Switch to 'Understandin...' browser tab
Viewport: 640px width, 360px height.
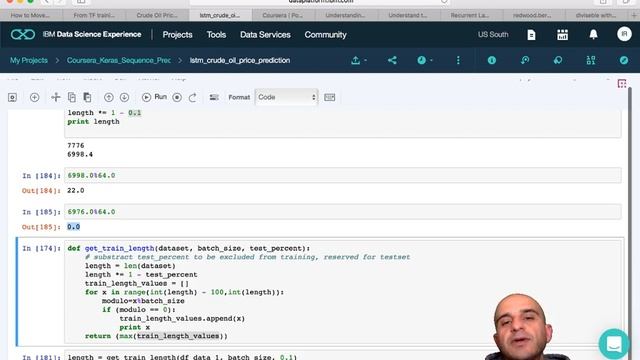click(x=346, y=16)
